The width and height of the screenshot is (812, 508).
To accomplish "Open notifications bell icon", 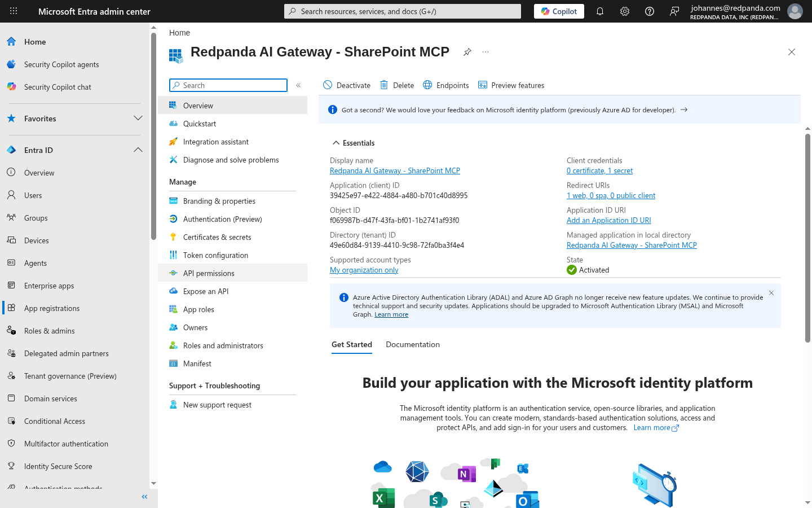I will click(x=600, y=11).
